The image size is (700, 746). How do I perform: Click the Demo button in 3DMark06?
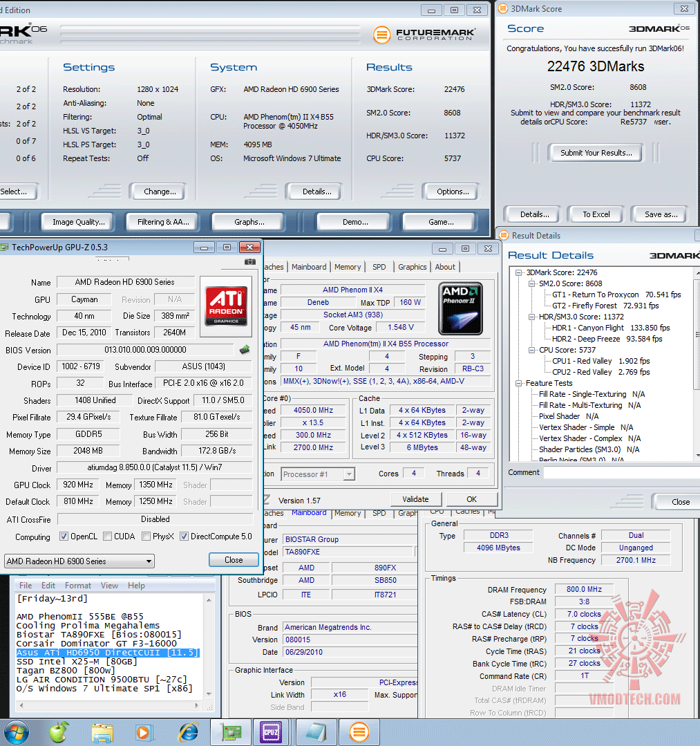[x=355, y=222]
